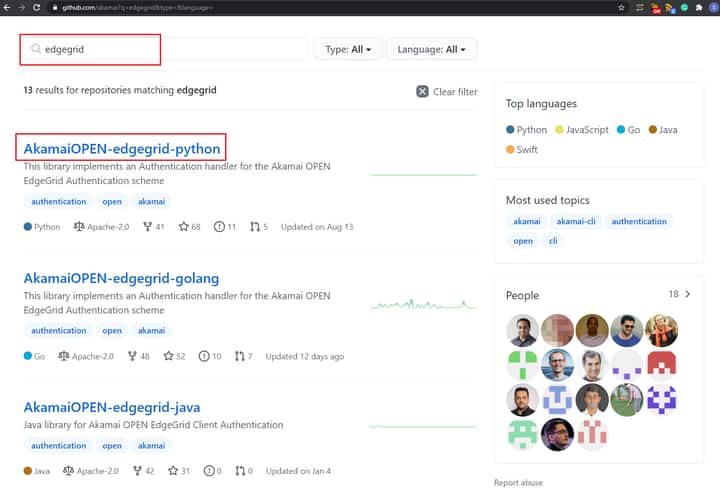Viewport: 720px width, 492px height.
Task: Expand the Type: All dropdown
Action: [x=347, y=49]
